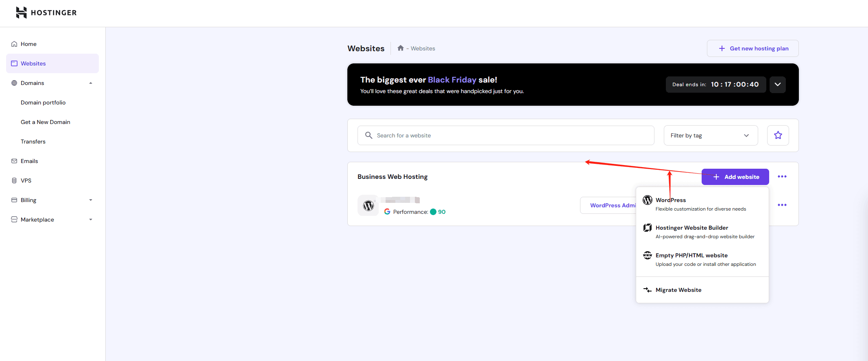Screen dimensions: 868x361
Task: Click Get new hosting plan button
Action: pos(753,48)
